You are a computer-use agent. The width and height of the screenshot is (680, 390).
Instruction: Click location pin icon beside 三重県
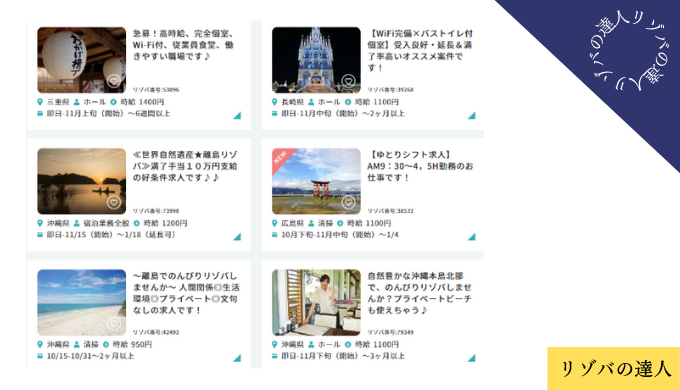point(40,102)
